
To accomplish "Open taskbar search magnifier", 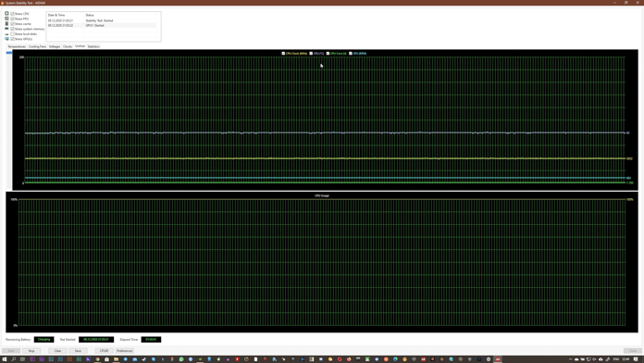I will [14, 359].
